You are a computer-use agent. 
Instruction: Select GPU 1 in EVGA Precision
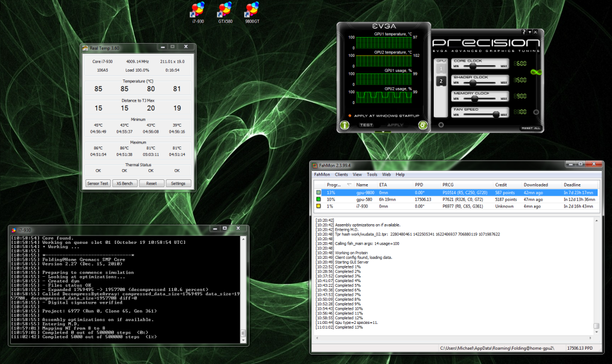441,69
